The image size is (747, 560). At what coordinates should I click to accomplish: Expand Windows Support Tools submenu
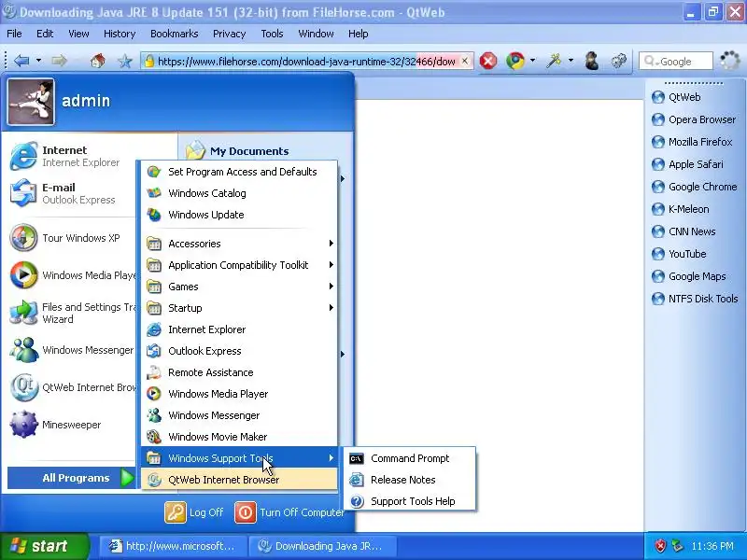pyautogui.click(x=239, y=458)
